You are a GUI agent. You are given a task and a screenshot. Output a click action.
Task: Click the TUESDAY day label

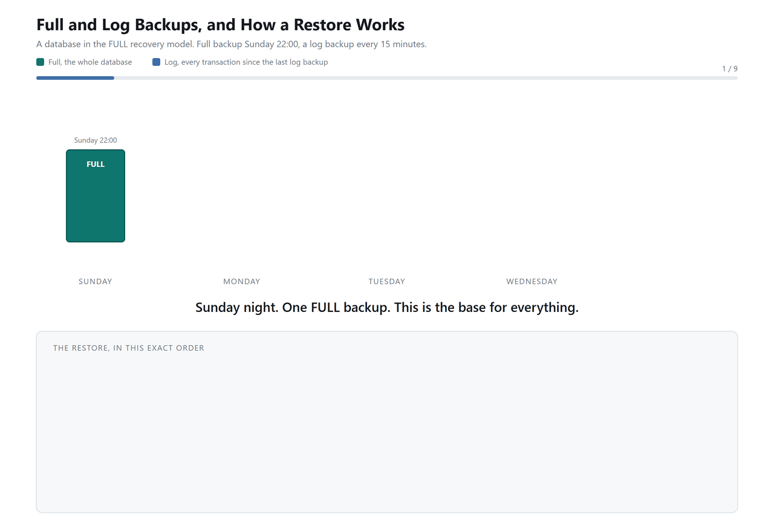[x=387, y=281]
